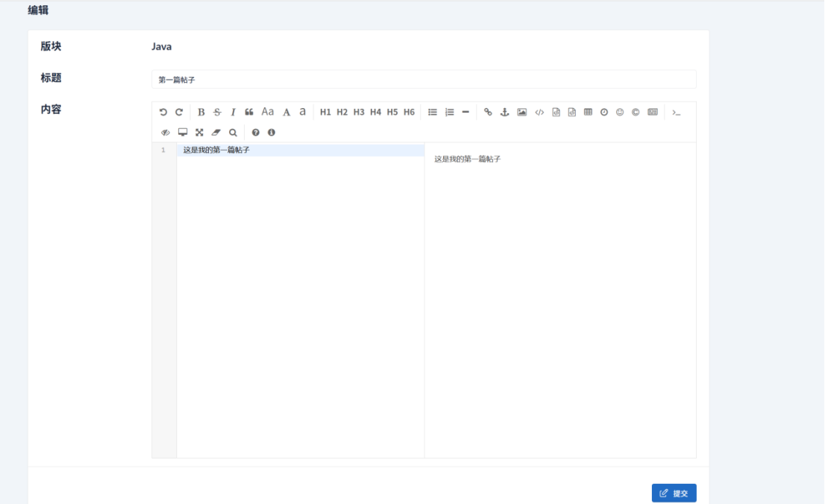Apply bold formatting with B icon
The image size is (825, 504).
click(x=201, y=112)
